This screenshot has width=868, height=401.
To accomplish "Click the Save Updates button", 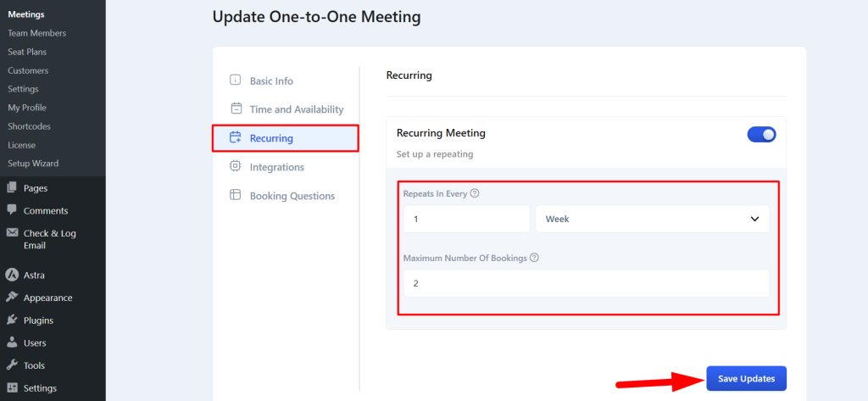I will [746, 378].
